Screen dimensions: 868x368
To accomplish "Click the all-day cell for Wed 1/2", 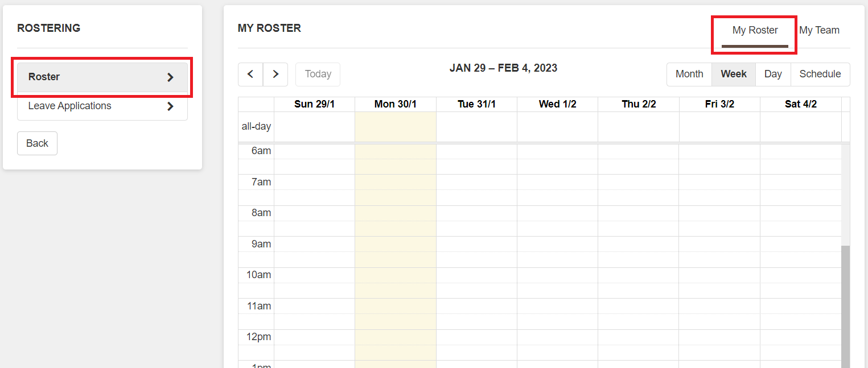I will (x=557, y=127).
